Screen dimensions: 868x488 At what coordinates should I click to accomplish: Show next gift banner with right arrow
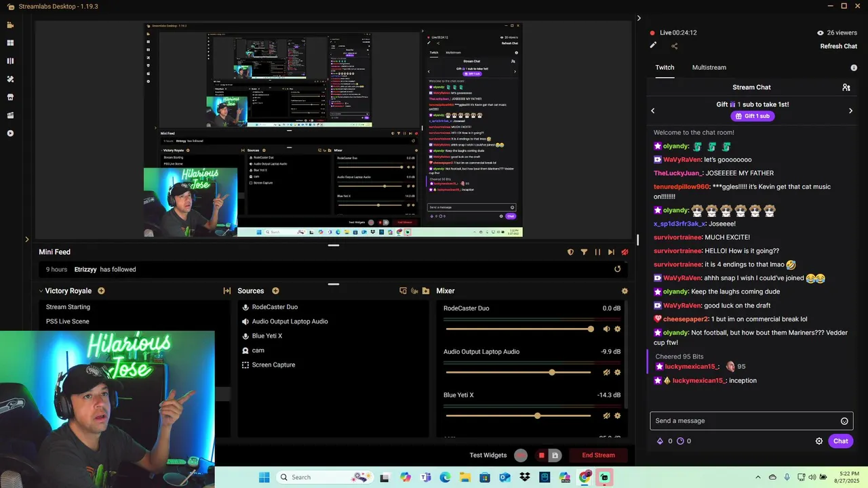pos(850,110)
